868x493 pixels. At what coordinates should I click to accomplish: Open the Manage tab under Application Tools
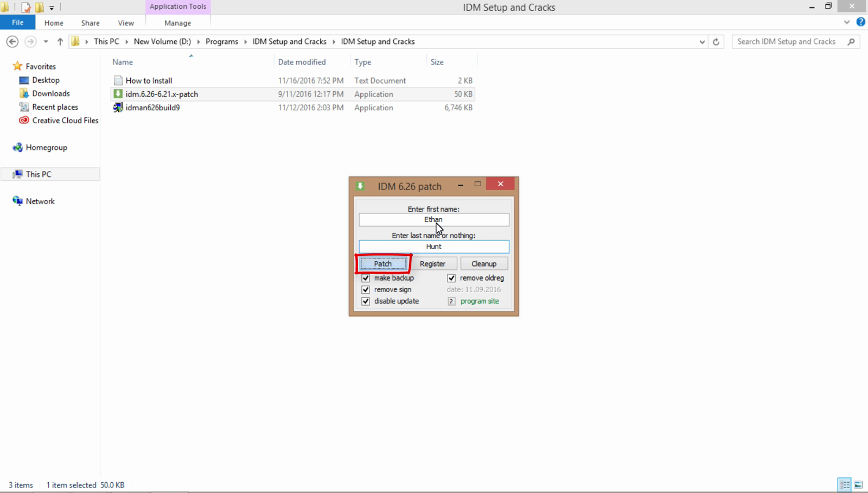tap(177, 23)
